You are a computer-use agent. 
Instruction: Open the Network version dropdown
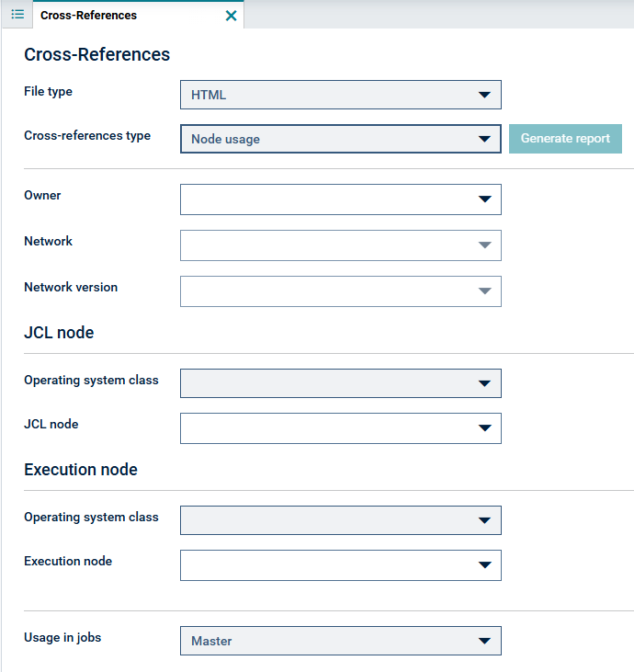(x=341, y=291)
